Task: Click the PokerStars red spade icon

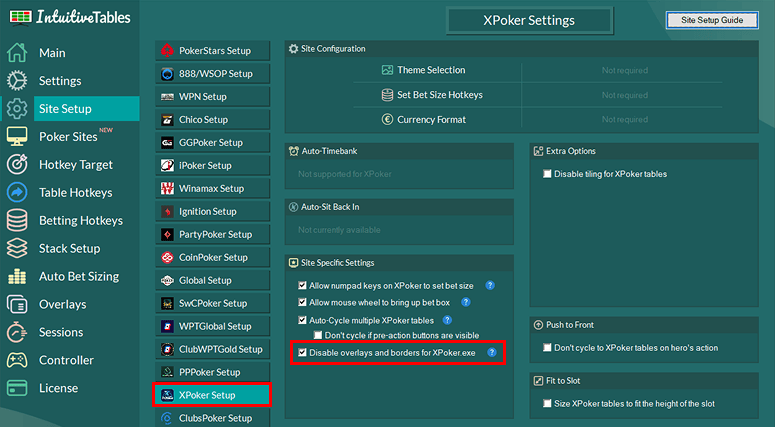Action: [168, 50]
